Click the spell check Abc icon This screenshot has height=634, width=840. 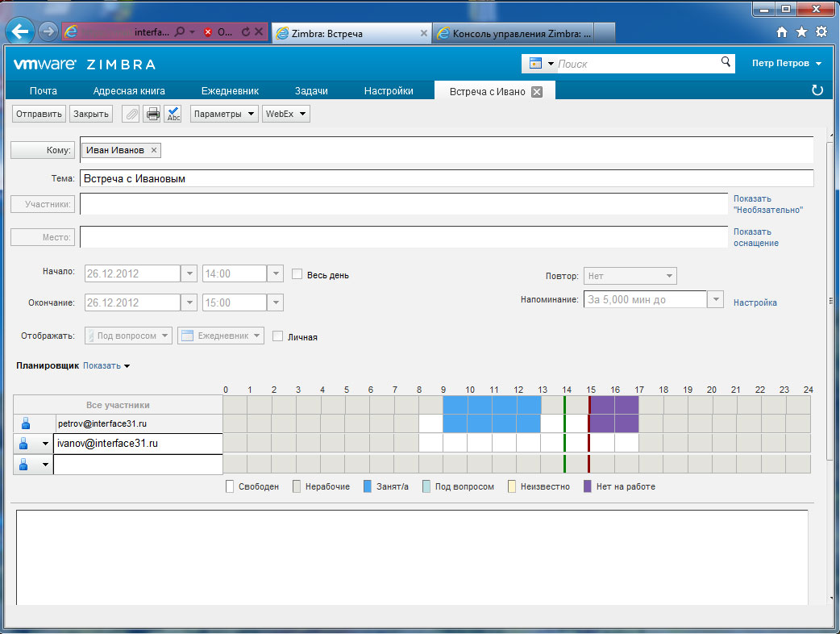pos(173,114)
